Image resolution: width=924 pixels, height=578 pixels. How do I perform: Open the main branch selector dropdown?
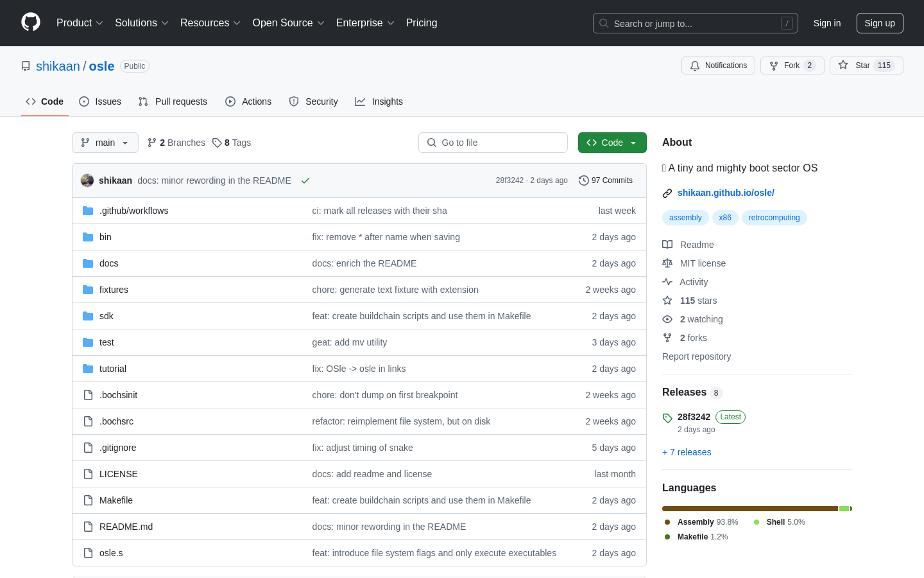point(105,143)
